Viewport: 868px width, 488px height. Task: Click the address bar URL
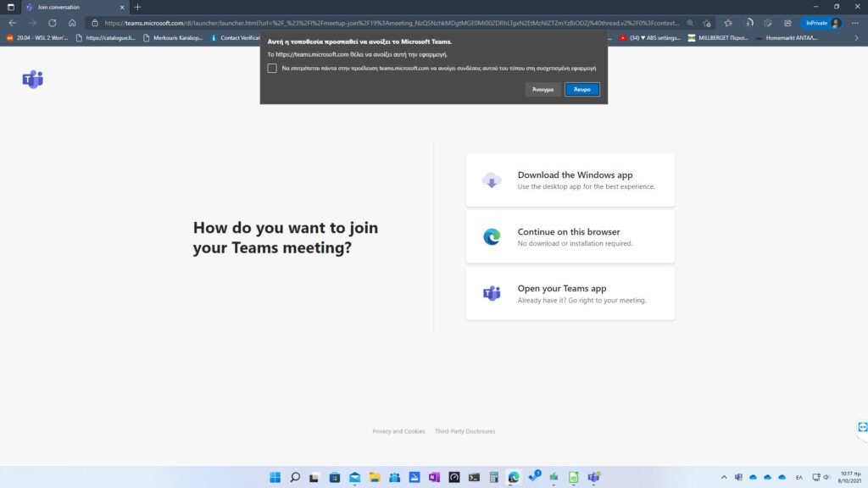(392, 23)
